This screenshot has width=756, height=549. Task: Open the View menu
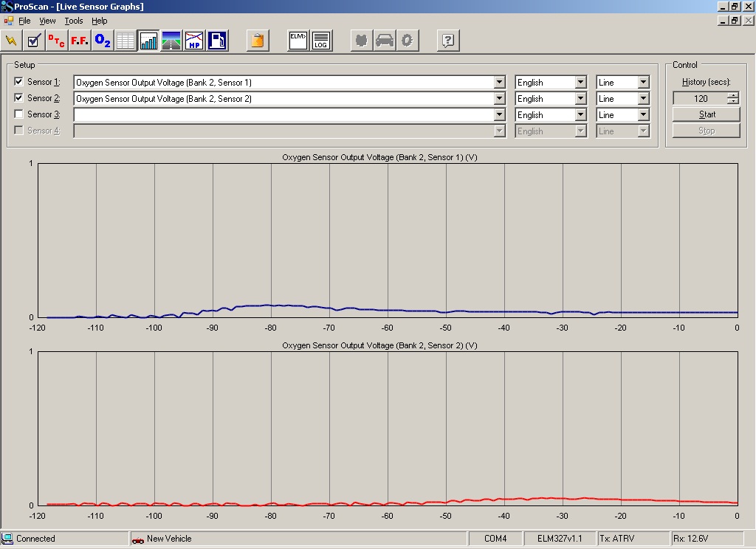(47, 21)
